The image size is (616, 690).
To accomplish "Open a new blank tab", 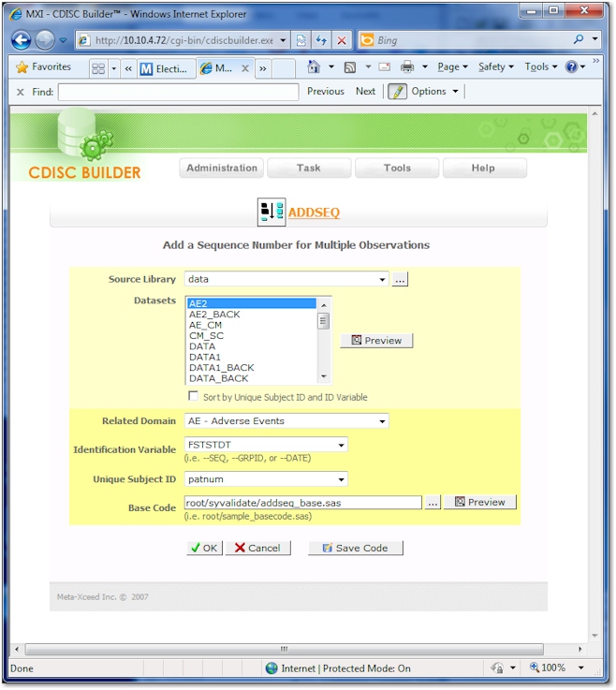I will tap(284, 68).
